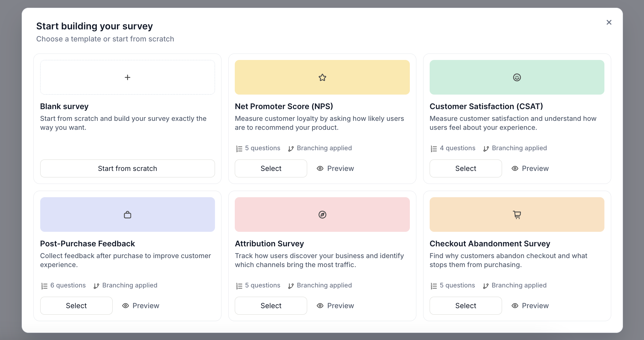The width and height of the screenshot is (644, 340).
Task: Select the Attribution Survey template
Action: (x=271, y=306)
